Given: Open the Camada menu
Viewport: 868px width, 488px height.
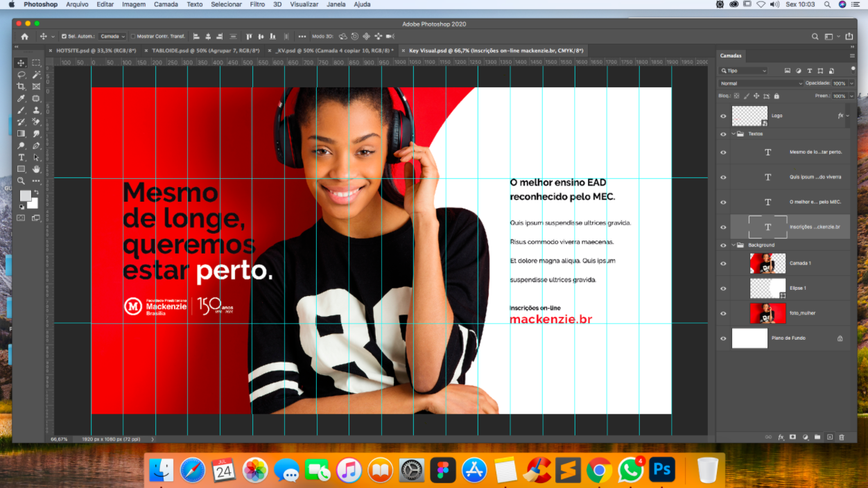Looking at the screenshot, I should (166, 4).
